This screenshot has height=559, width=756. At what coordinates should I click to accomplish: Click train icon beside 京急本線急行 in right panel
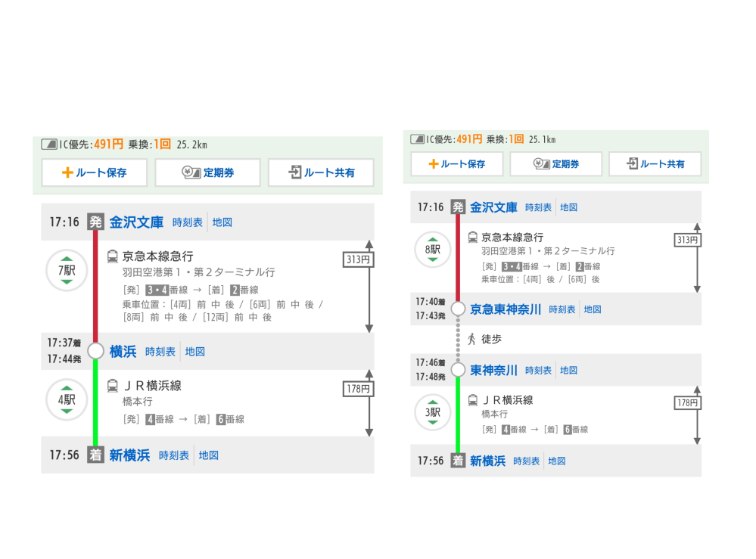click(x=473, y=237)
